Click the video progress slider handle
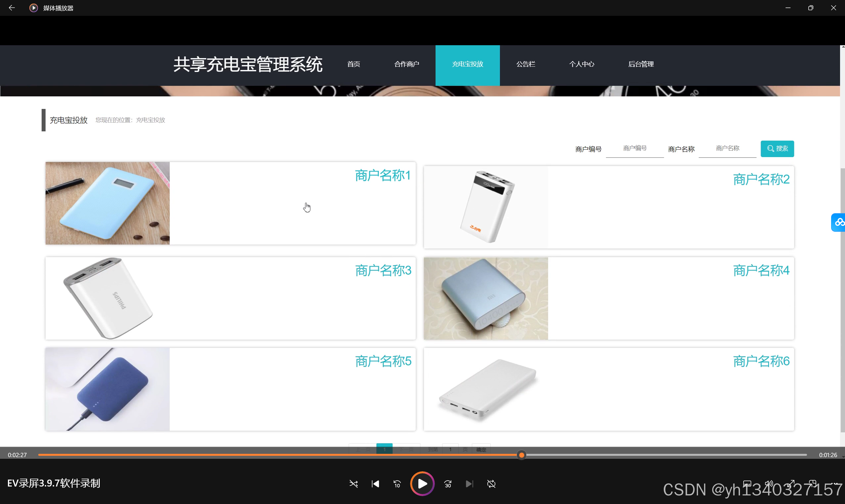Screen dimensions: 845x504 click(521, 455)
